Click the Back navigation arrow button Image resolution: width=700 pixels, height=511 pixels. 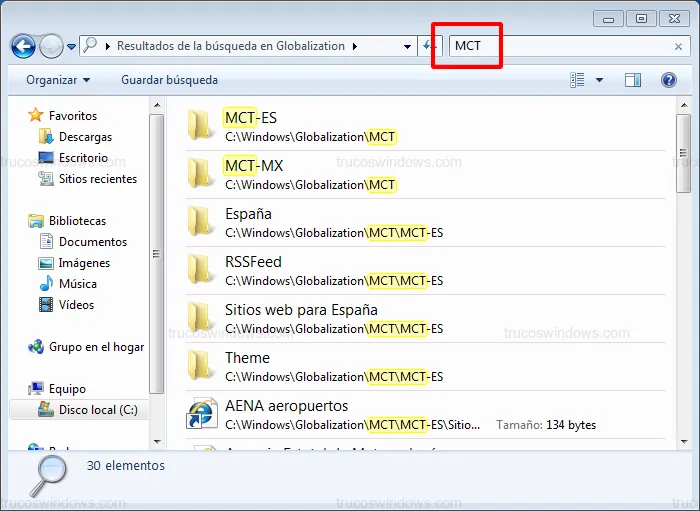tap(23, 46)
